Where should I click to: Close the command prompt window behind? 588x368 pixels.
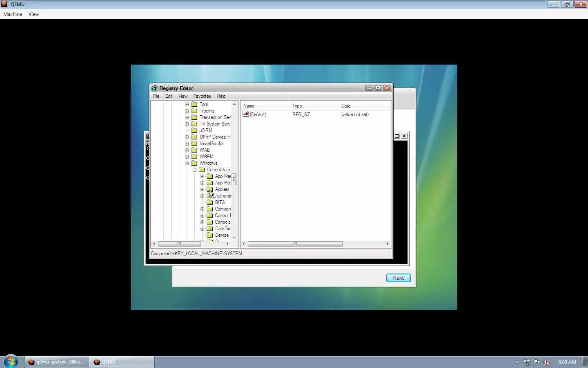[404, 136]
